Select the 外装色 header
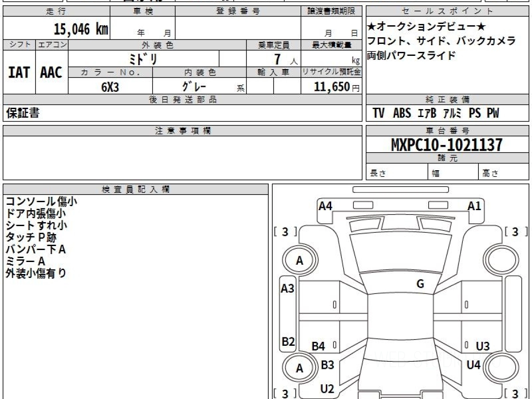 tap(157, 45)
